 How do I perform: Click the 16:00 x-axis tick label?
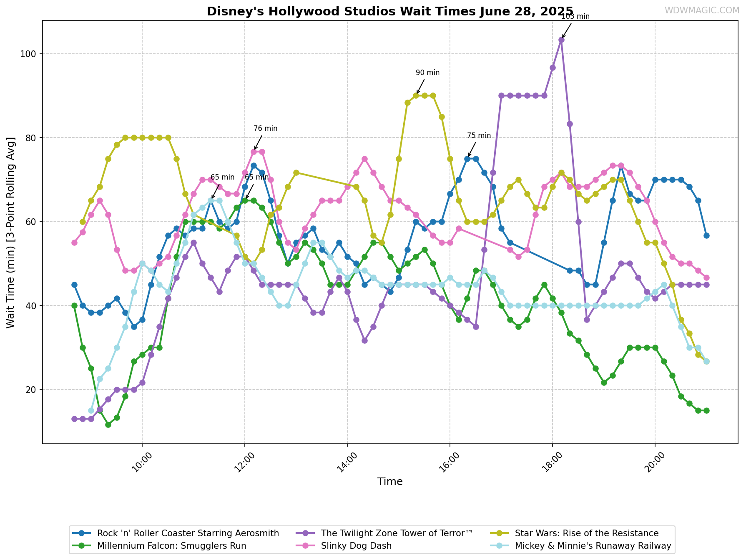[450, 462]
